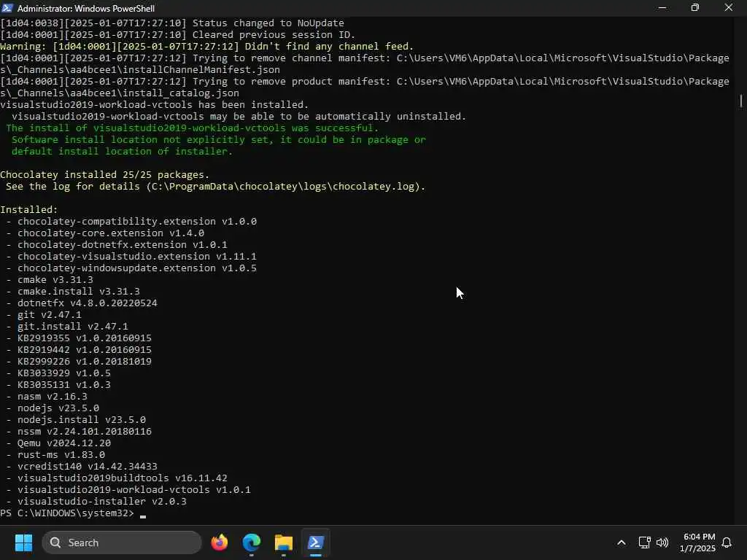747x560 pixels.
Task: Click 'visualstudio2019buildtools v16.11.42' entry
Action: pos(123,478)
